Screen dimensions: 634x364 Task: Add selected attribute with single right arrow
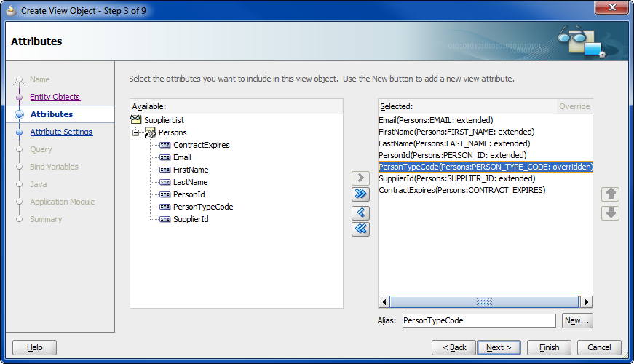coord(360,178)
